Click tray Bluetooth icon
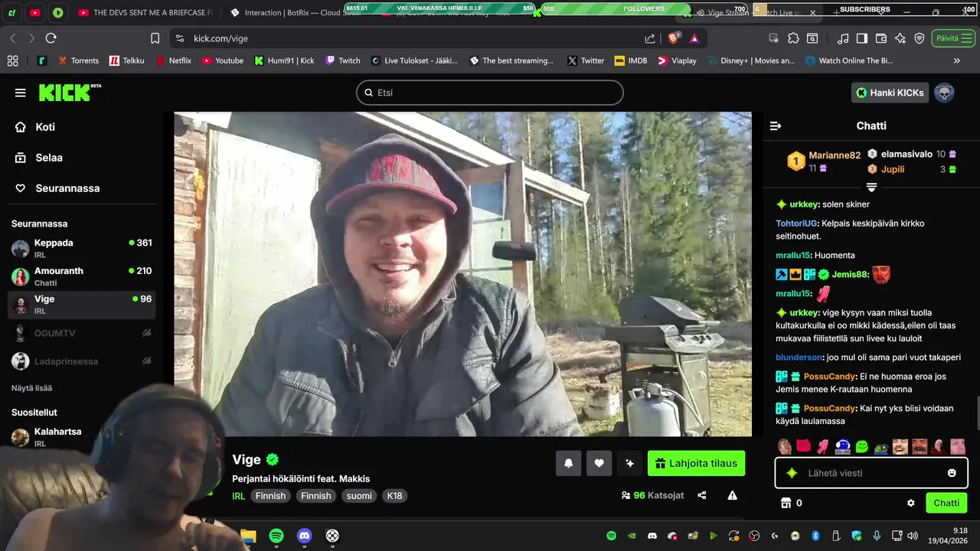The image size is (980, 551). tap(815, 536)
